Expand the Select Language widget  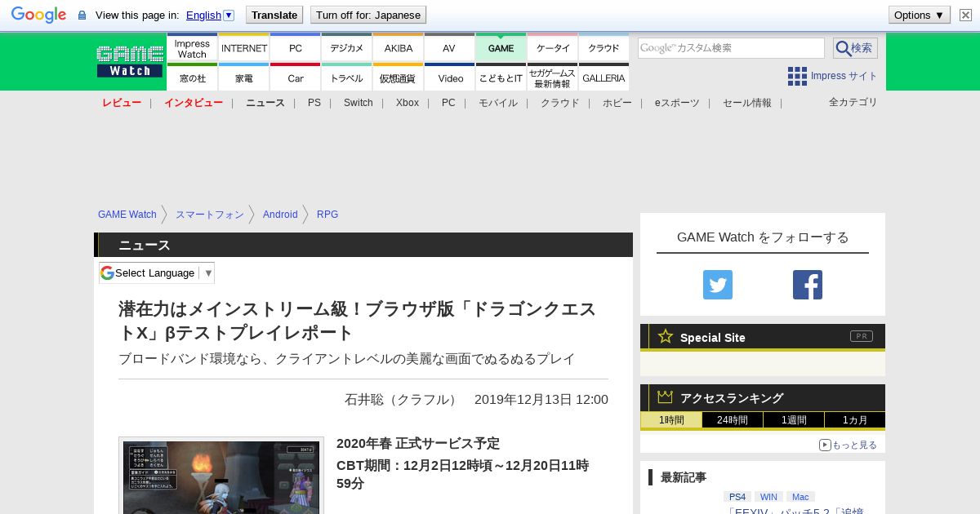157,273
